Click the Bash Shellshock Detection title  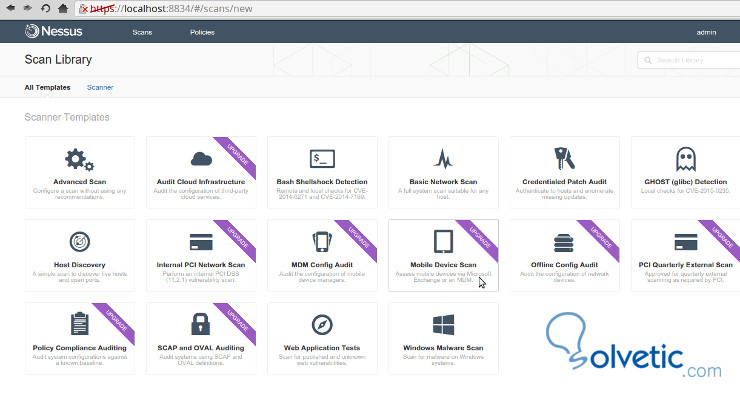[322, 182]
